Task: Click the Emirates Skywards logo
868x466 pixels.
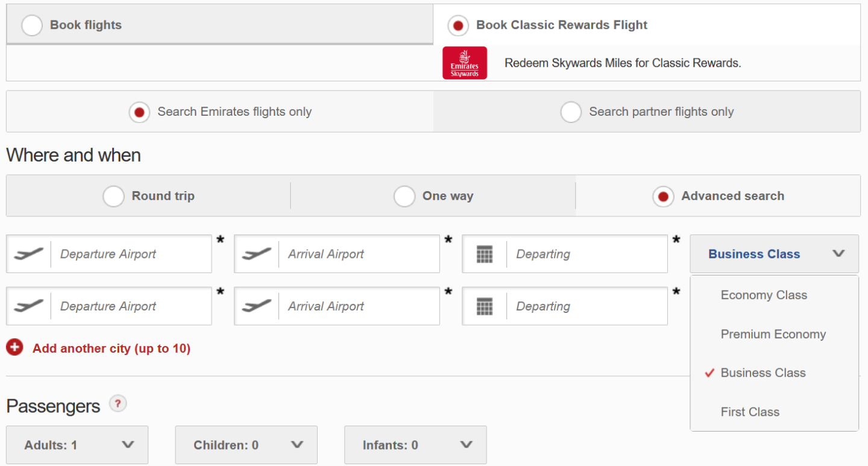Action: (x=464, y=63)
